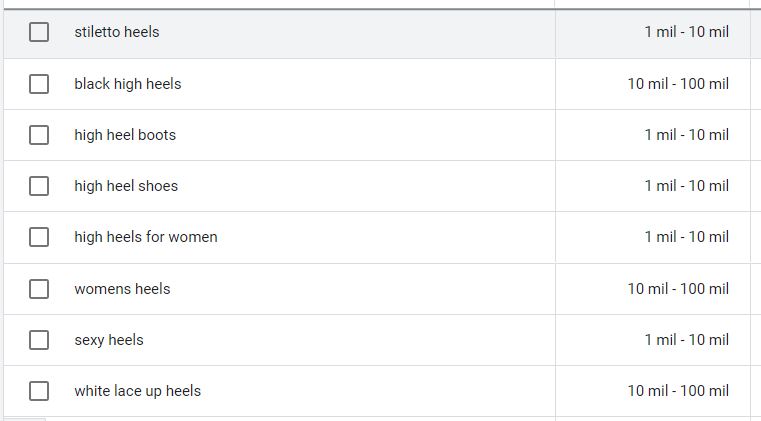Click the high heel boots keyword
This screenshot has height=421, width=761.
[x=125, y=135]
